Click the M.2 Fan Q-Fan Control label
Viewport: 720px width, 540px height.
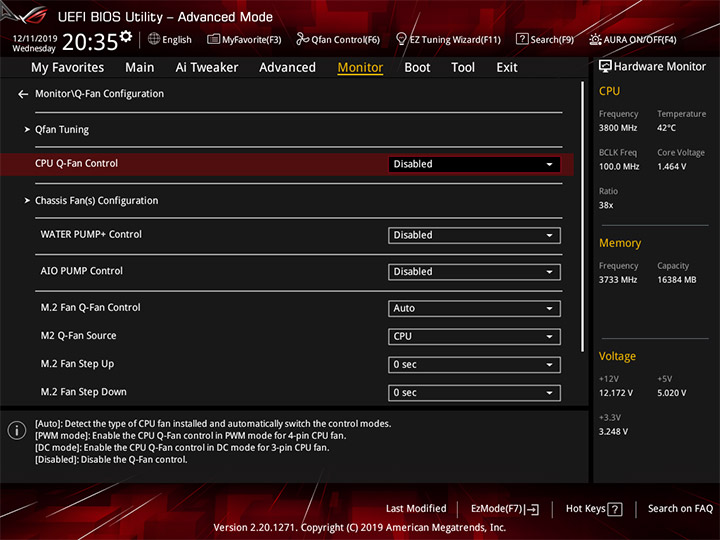tap(90, 308)
